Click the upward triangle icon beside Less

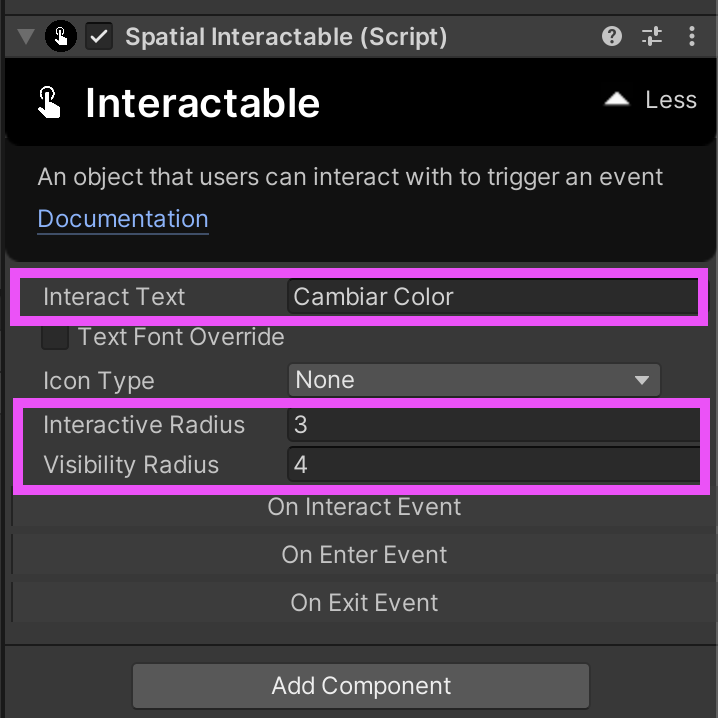point(617,99)
